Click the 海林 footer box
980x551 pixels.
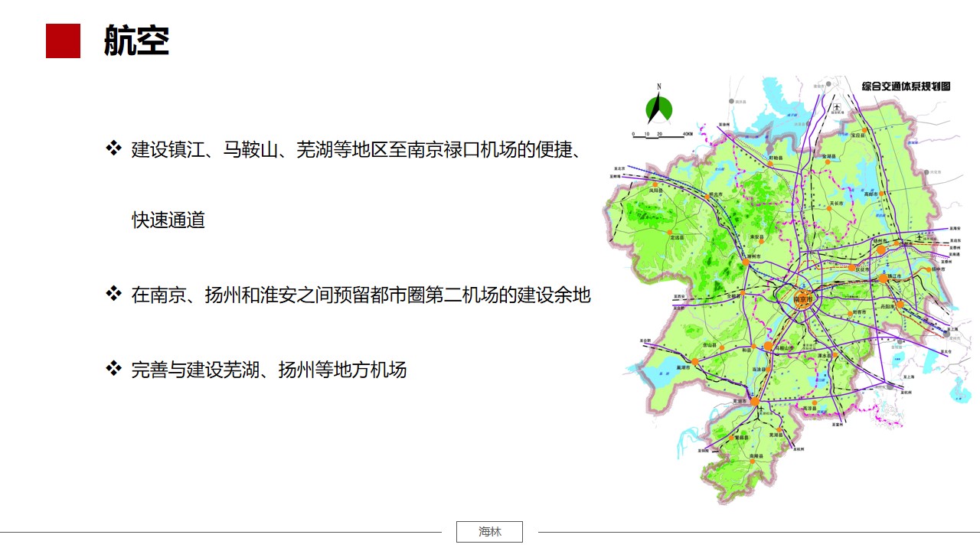(x=489, y=532)
